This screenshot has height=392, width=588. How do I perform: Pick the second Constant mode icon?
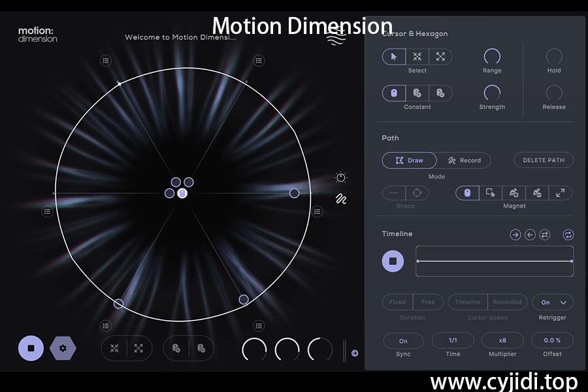pyautogui.click(x=417, y=93)
